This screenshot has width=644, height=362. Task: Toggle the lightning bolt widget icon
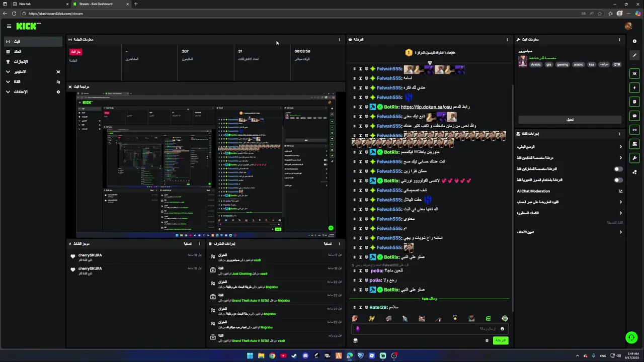pyautogui.click(x=634, y=87)
